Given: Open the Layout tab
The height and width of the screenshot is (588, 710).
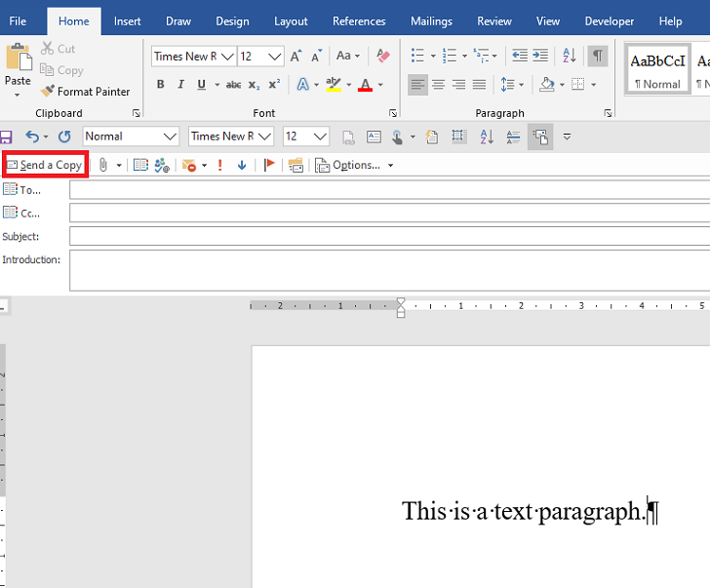Looking at the screenshot, I should (291, 21).
